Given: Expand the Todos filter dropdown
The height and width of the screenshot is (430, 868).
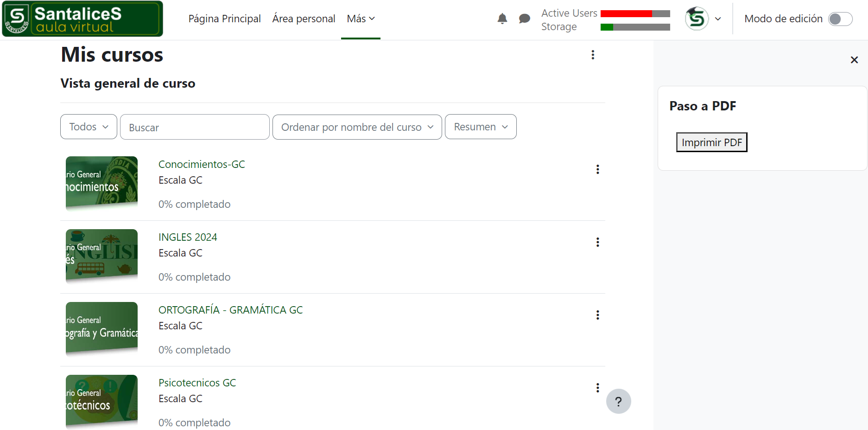Looking at the screenshot, I should pyautogui.click(x=89, y=127).
